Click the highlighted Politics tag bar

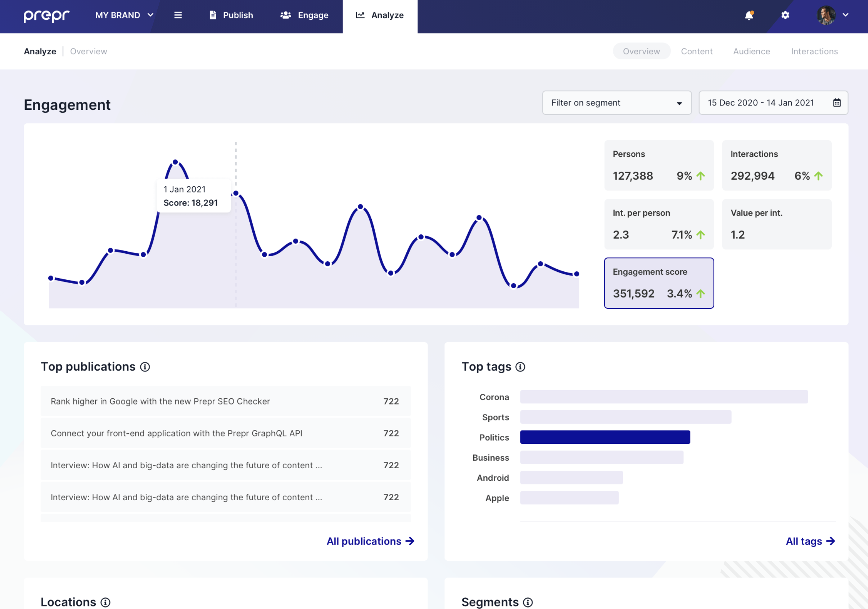click(x=605, y=437)
